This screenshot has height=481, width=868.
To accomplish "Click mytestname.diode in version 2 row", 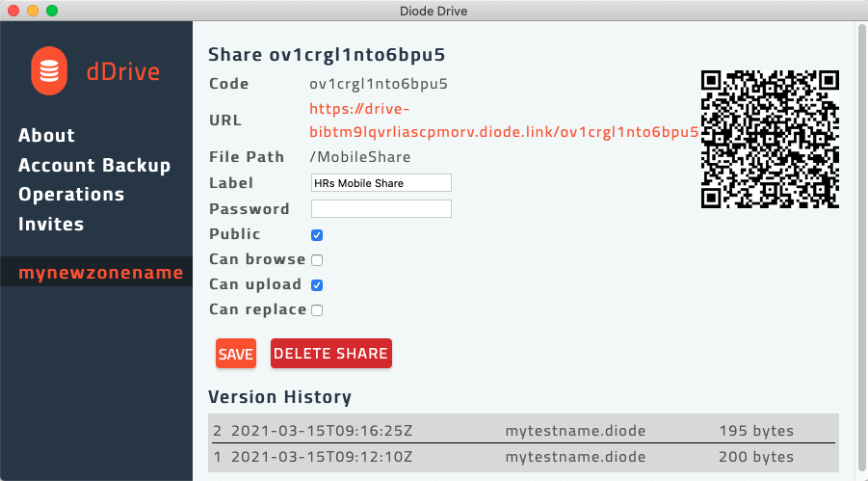I will pos(575,431).
